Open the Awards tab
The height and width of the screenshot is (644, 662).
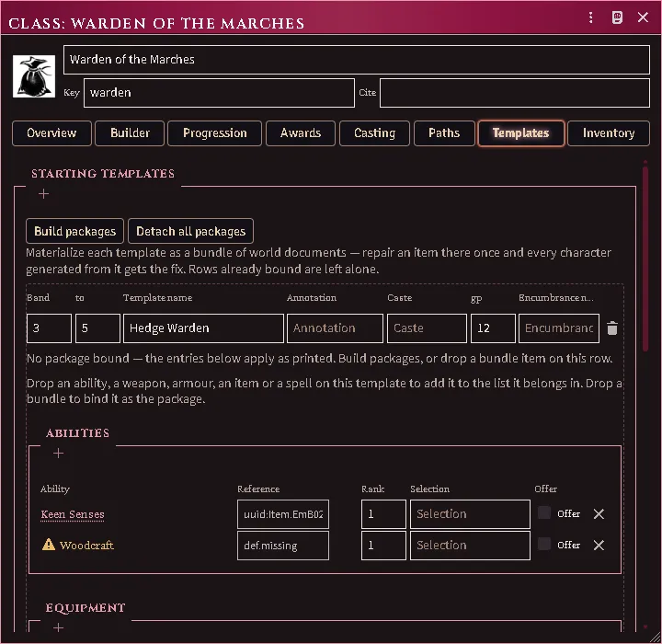click(301, 133)
